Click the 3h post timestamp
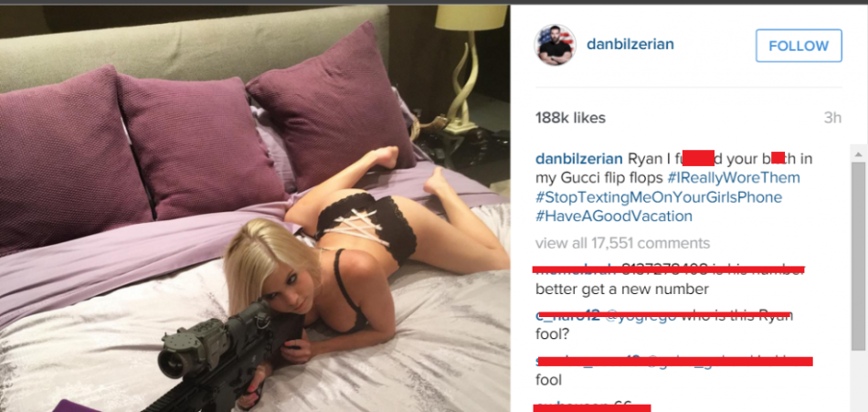The width and height of the screenshot is (868, 412). click(x=832, y=118)
